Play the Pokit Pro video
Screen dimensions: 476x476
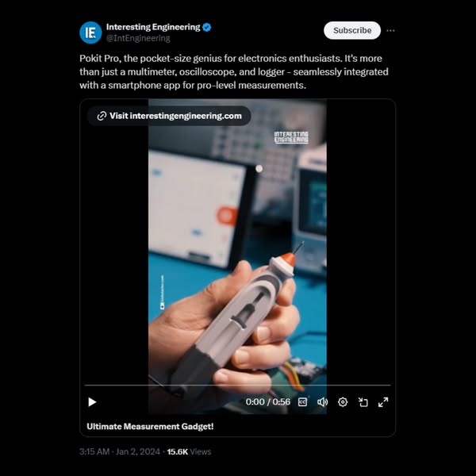(x=92, y=402)
